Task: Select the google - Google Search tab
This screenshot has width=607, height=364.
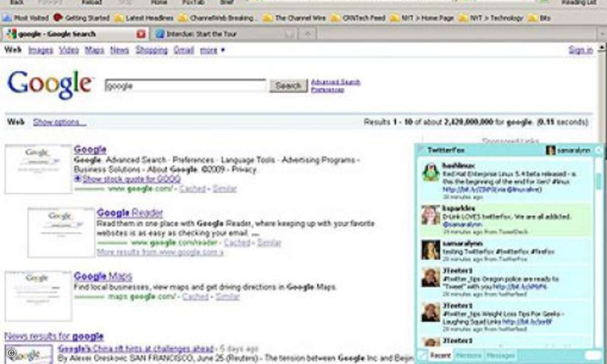Action: [75, 34]
